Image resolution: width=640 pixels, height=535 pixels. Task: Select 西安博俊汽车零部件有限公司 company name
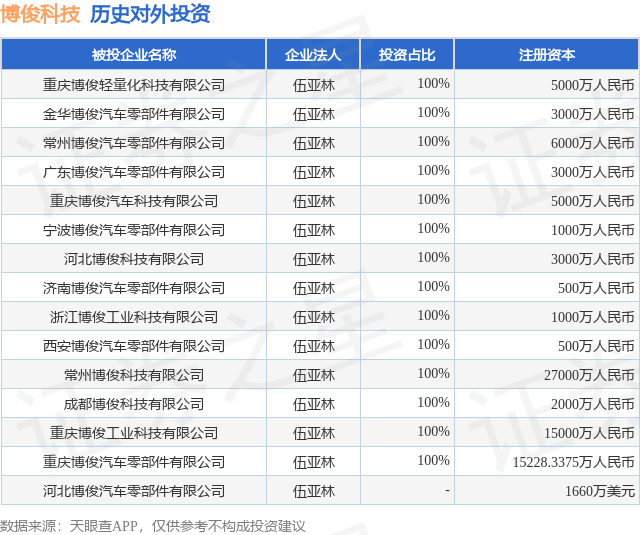(134, 346)
